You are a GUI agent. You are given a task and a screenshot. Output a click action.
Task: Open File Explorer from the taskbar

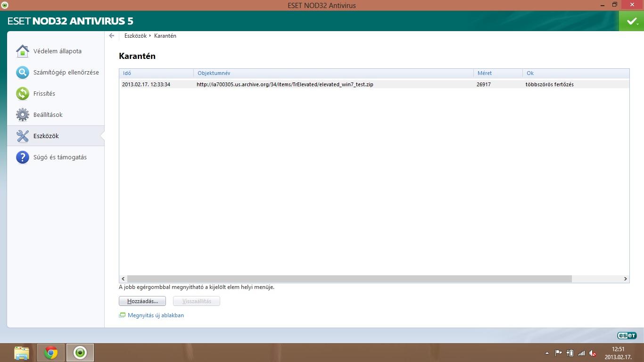coord(22,353)
